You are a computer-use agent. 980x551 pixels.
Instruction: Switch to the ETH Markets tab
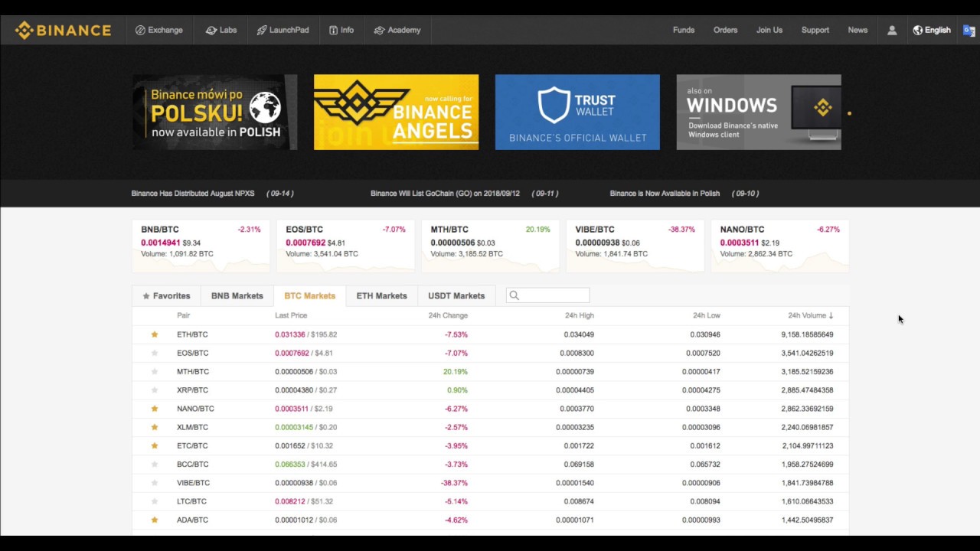point(381,296)
